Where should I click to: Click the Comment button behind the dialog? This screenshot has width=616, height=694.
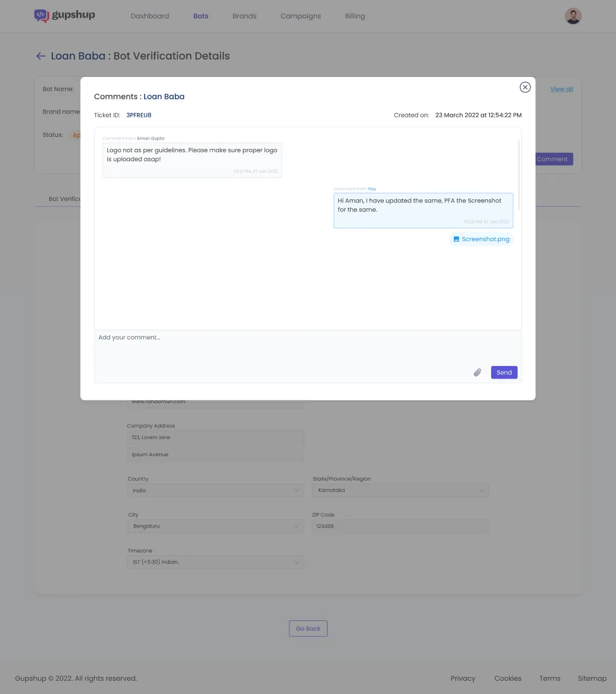554,160
